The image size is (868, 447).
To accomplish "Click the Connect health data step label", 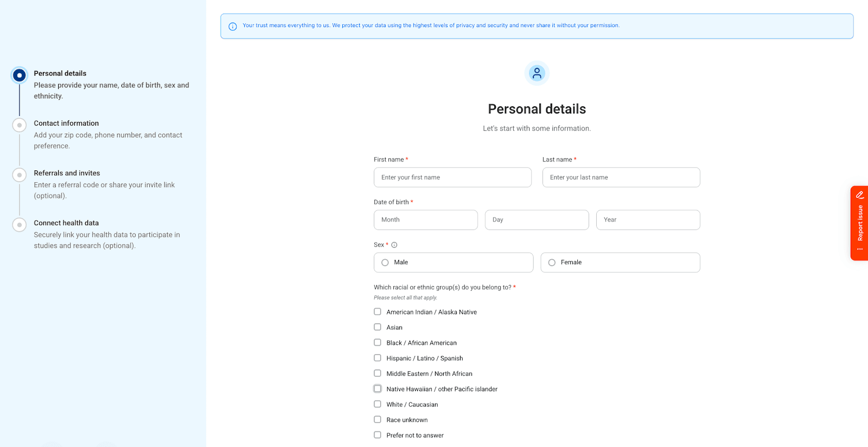I will (66, 223).
